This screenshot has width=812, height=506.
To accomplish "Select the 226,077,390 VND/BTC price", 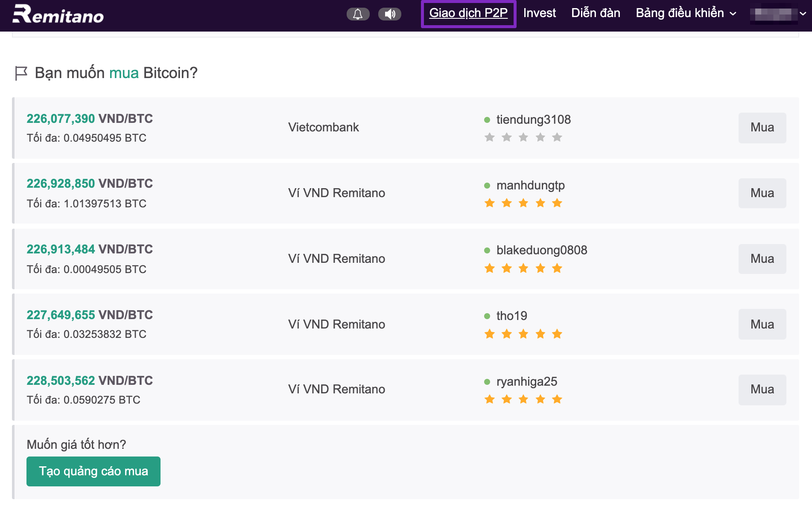I will coord(90,119).
